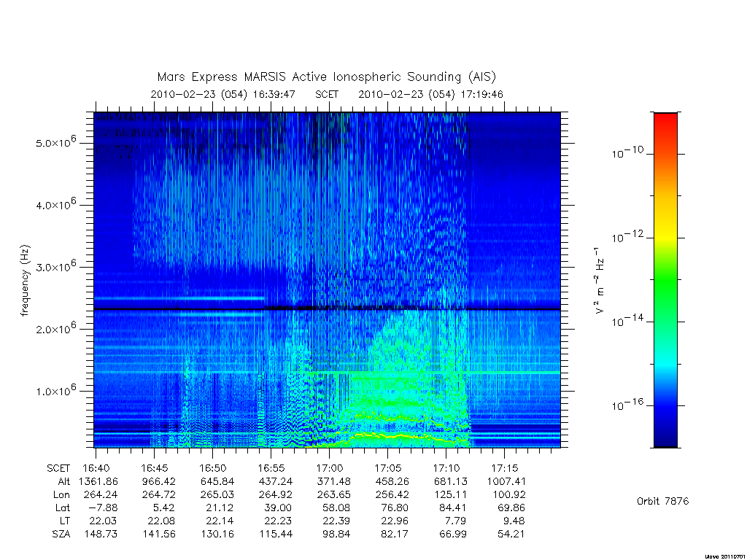This screenshot has width=747, height=560.
Task: Click SZA value '98.84'
Action: [x=336, y=534]
